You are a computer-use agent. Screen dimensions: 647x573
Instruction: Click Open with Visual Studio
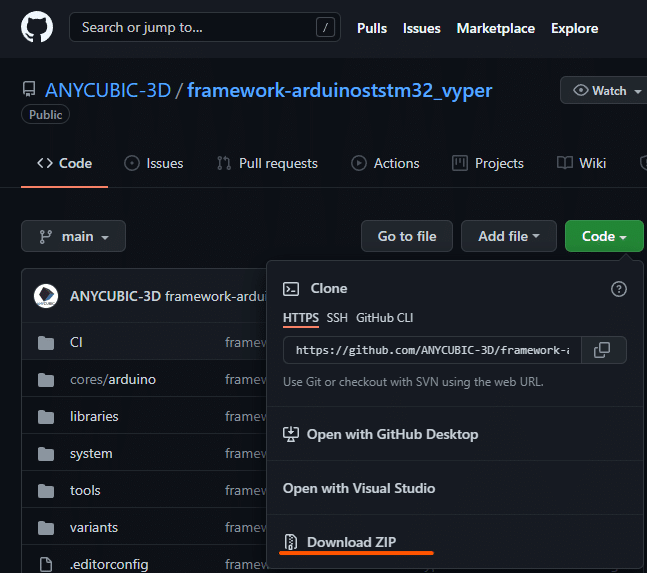359,488
